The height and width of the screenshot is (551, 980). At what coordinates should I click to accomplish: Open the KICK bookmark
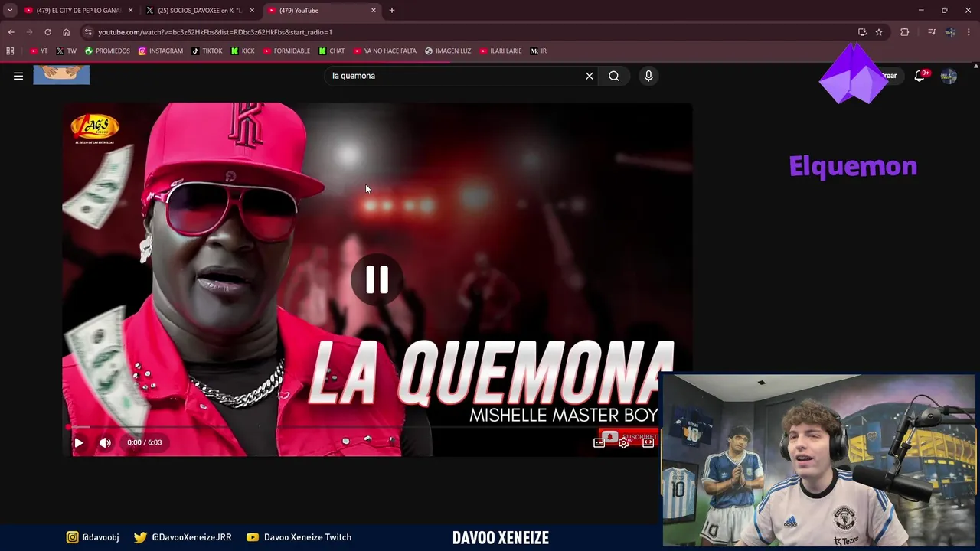click(243, 51)
